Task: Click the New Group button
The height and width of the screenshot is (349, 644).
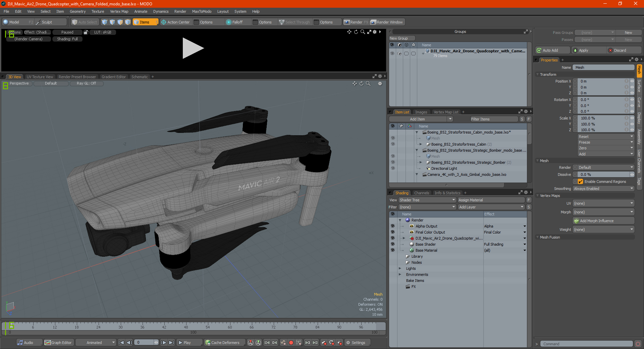Action: (401, 38)
